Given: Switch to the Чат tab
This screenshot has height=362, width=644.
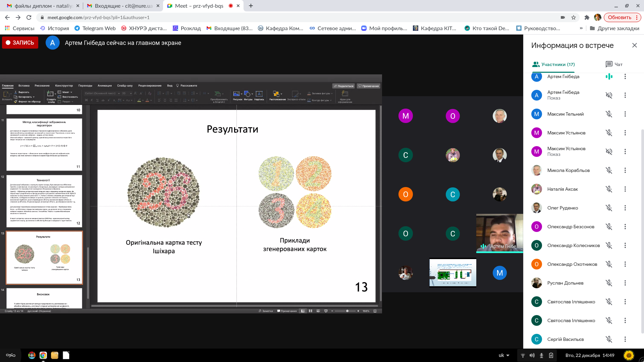Looking at the screenshot, I should (x=614, y=64).
